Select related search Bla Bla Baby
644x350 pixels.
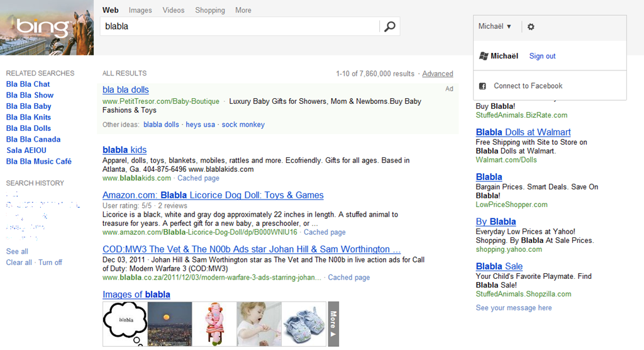[x=28, y=106]
